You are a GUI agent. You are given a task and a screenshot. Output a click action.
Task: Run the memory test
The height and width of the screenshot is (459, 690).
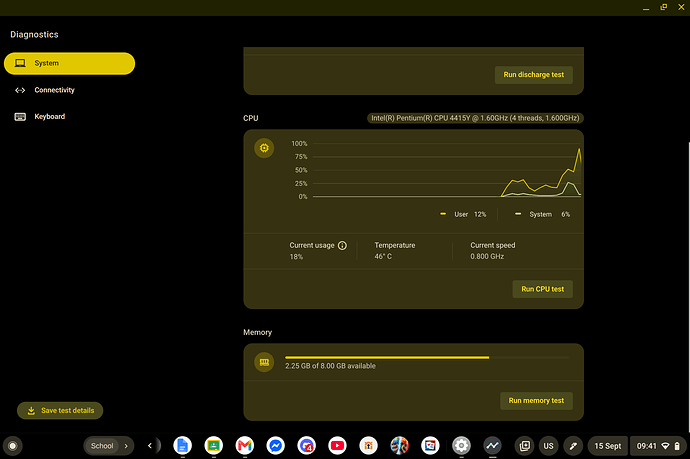[x=536, y=400]
